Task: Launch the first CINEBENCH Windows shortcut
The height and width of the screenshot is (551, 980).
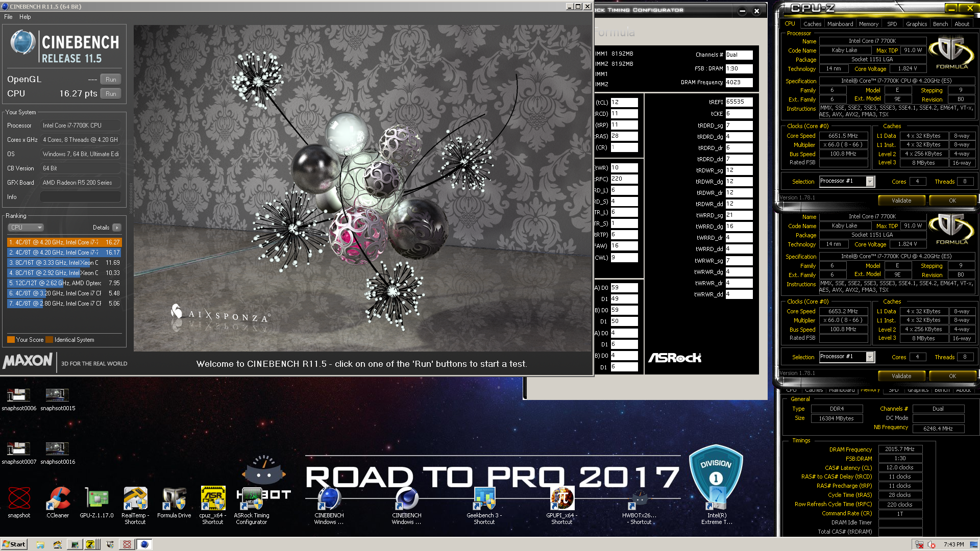Action: [329, 505]
